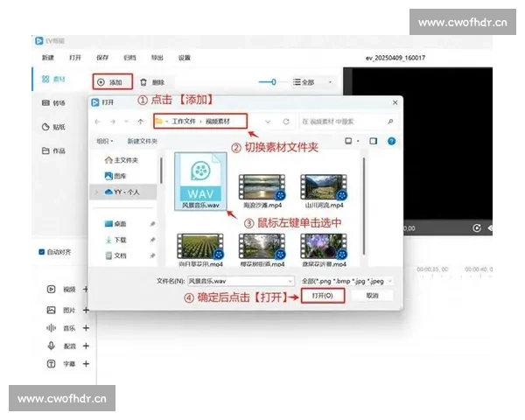The image size is (525, 420).
Task: Click the plus next to 配音 track
Action: [x=86, y=346]
